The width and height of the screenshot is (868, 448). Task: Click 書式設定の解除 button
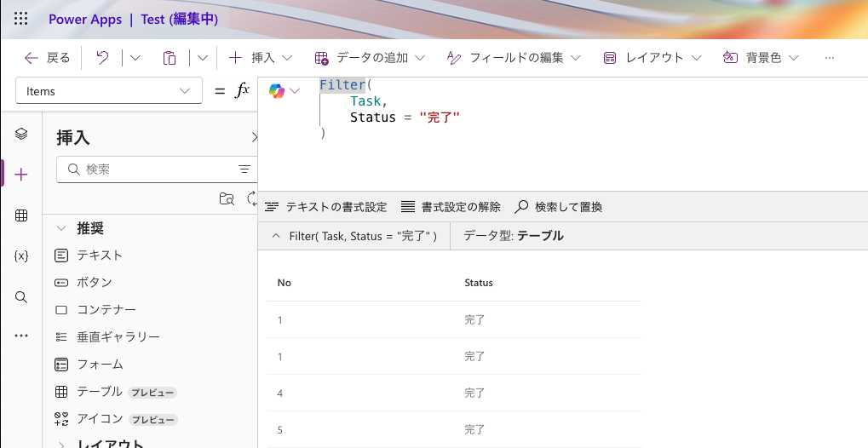point(451,207)
